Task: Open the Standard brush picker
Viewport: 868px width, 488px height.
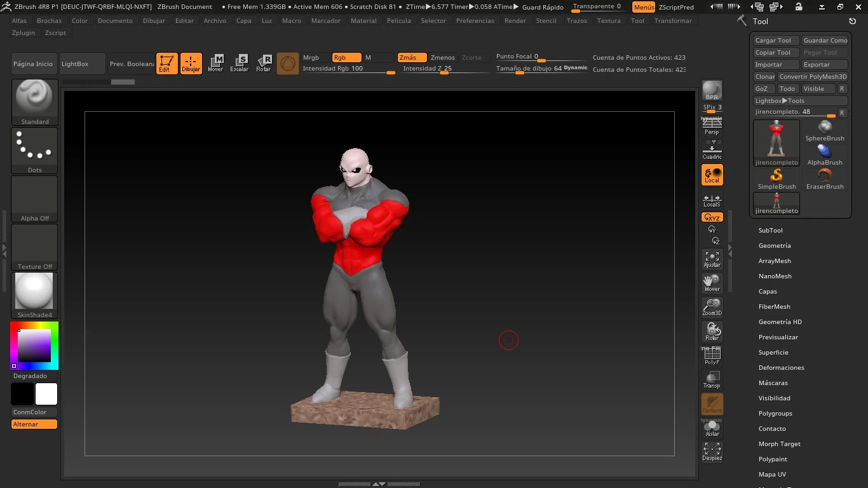Action: tap(35, 102)
